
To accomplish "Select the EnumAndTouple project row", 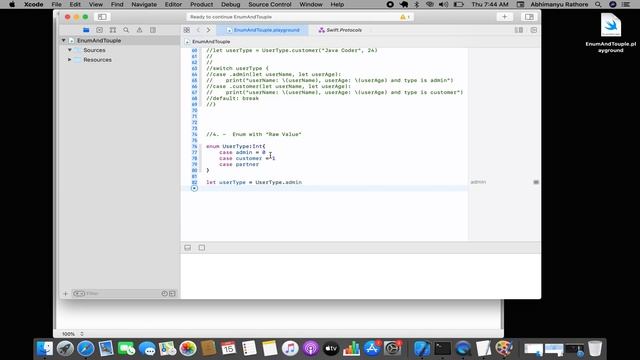I will coord(119,40).
